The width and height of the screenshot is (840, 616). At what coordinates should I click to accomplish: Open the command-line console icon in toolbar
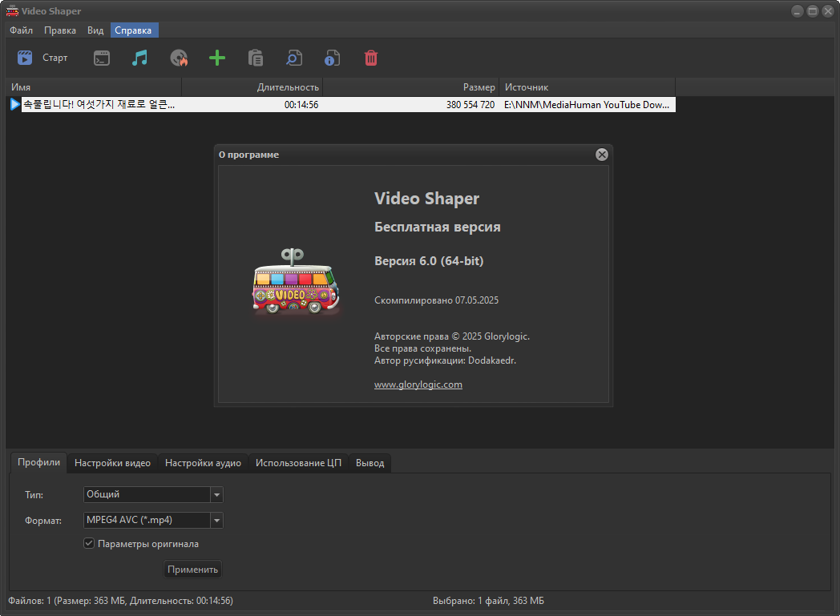(102, 58)
